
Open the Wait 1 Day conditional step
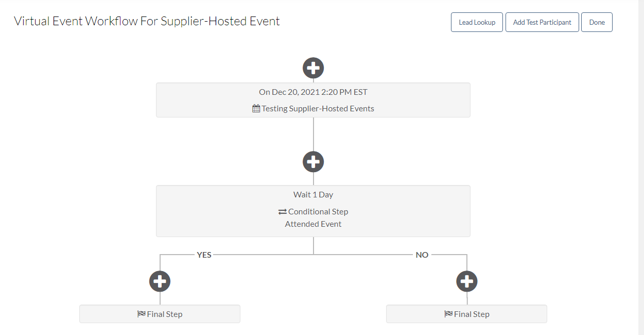(x=313, y=211)
